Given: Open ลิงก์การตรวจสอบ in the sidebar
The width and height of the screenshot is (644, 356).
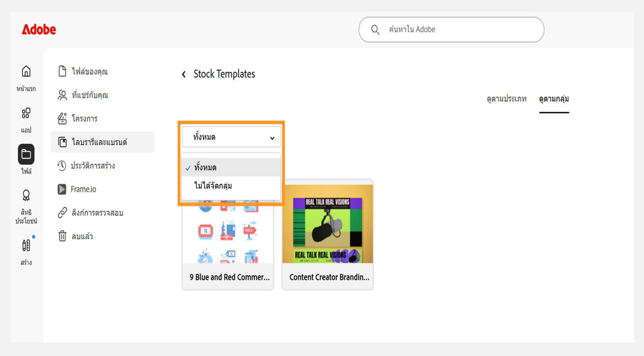Looking at the screenshot, I should pyautogui.click(x=103, y=213).
